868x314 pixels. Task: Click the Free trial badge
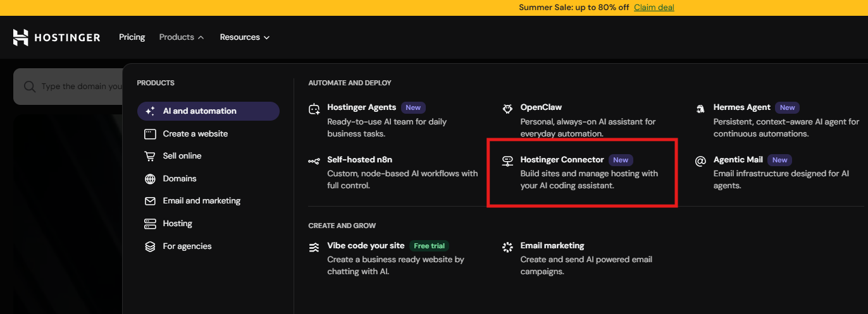coord(429,246)
